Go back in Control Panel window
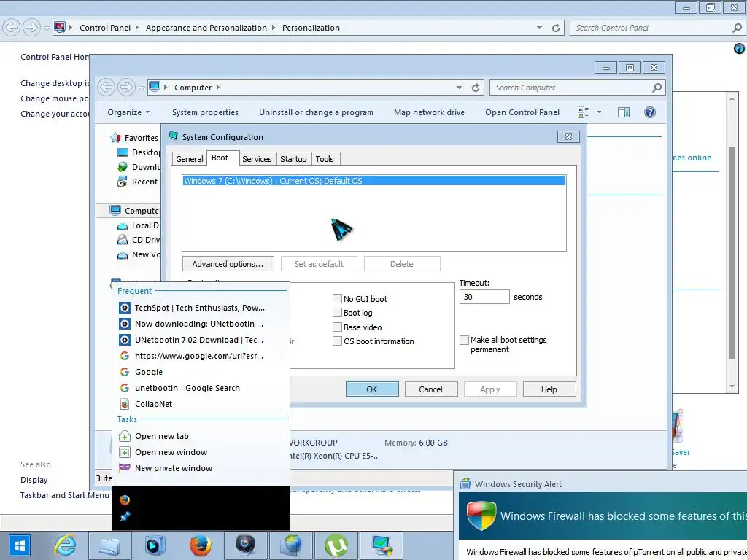Viewport: 747px width, 560px height. tap(12, 27)
